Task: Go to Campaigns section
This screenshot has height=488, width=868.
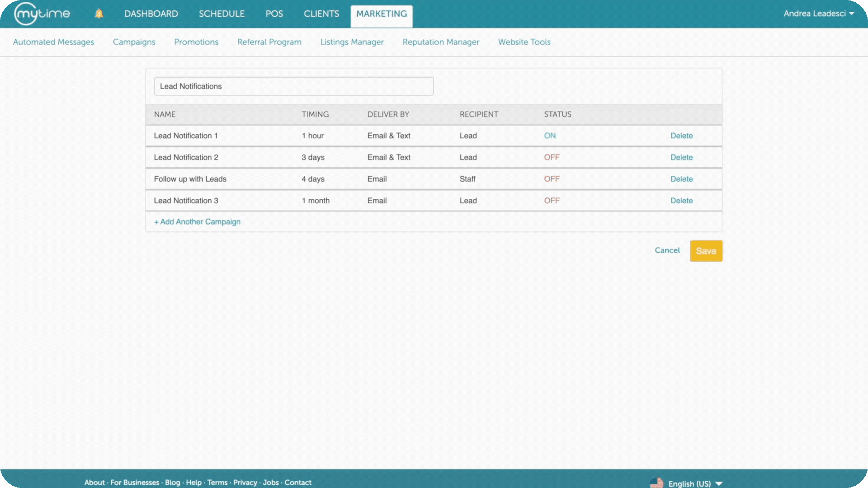Action: point(134,42)
